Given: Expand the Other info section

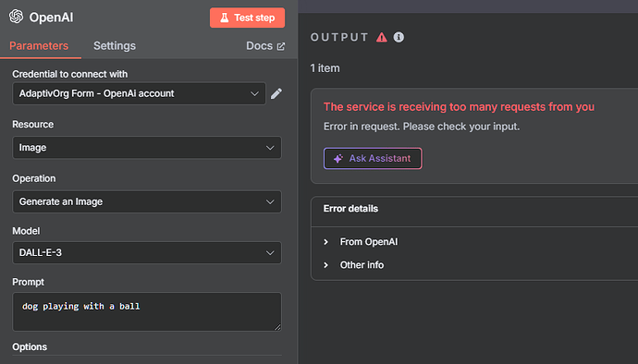Looking at the screenshot, I should 353,265.
